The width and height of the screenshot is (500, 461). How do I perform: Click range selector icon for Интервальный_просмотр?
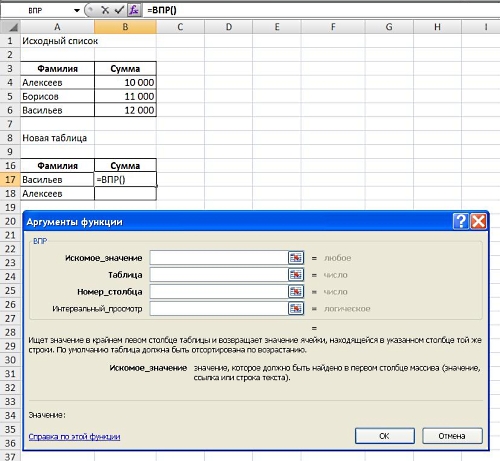[x=296, y=309]
